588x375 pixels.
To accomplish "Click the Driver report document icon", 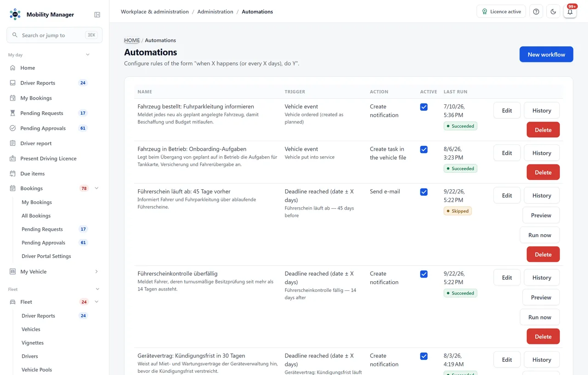I will [x=13, y=143].
